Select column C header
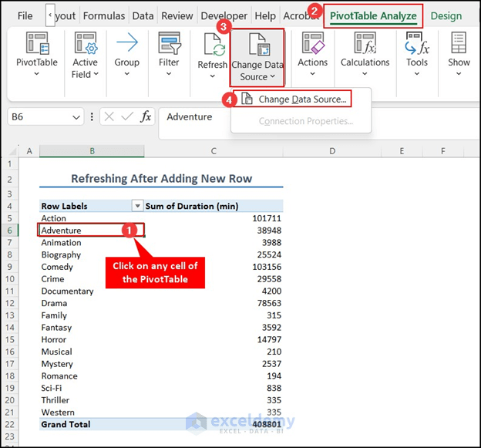The width and height of the screenshot is (481, 448). 214,151
